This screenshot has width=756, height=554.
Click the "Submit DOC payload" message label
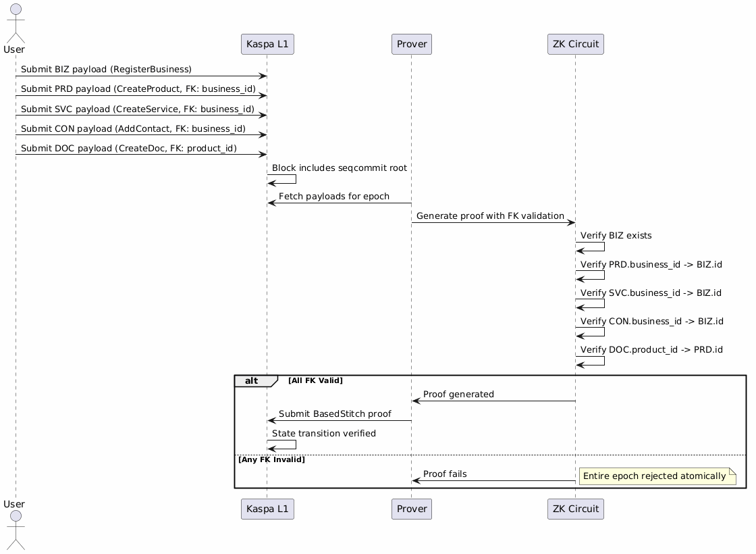coord(128,148)
